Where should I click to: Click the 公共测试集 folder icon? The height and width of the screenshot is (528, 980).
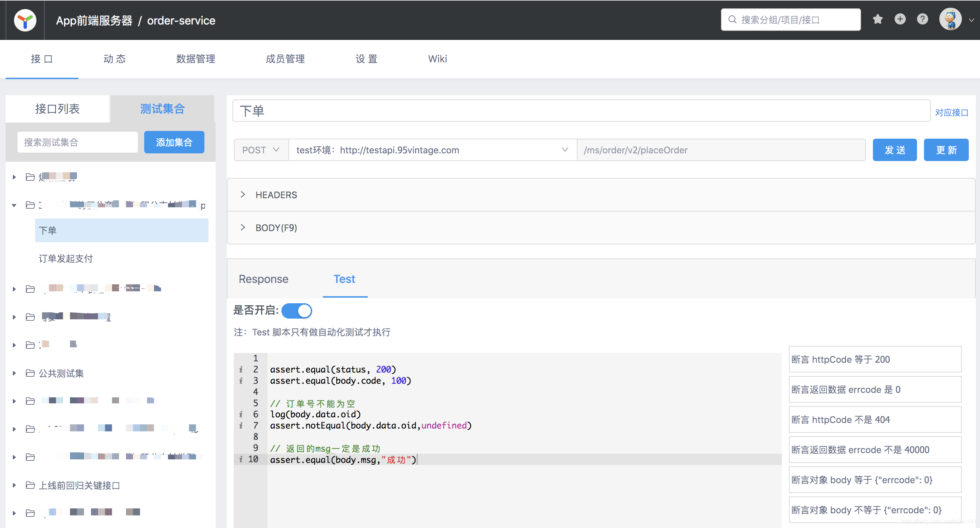(30, 373)
